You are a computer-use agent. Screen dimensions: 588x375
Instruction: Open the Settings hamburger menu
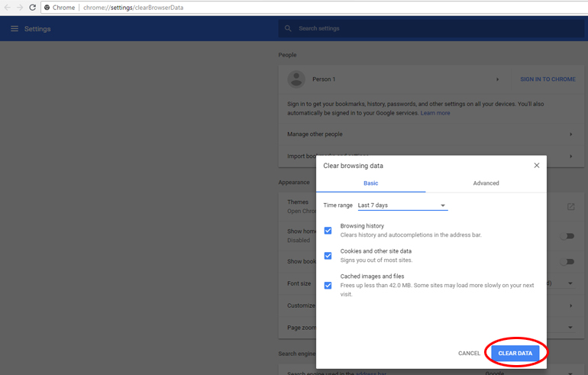[14, 29]
